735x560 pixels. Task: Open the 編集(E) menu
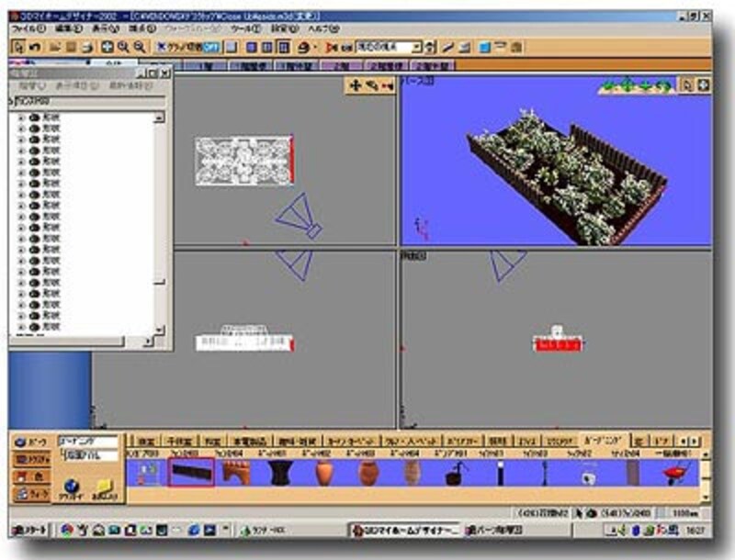69,28
